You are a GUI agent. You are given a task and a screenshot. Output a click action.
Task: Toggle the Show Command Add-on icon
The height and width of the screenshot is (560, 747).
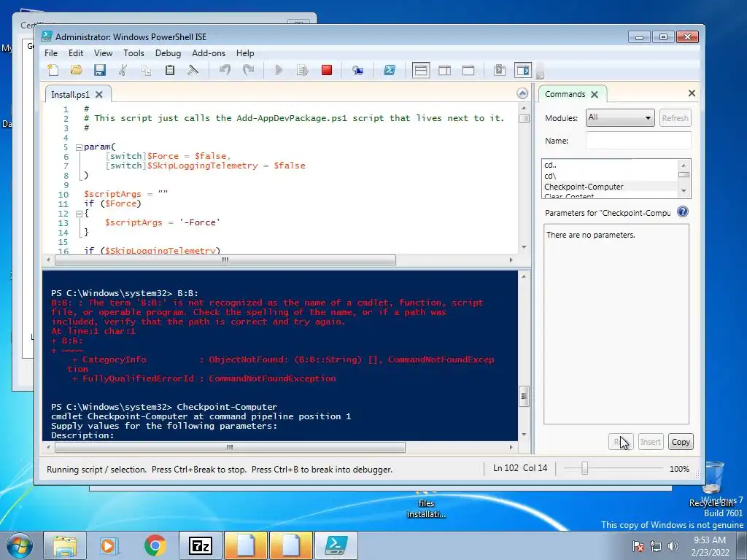(x=522, y=71)
